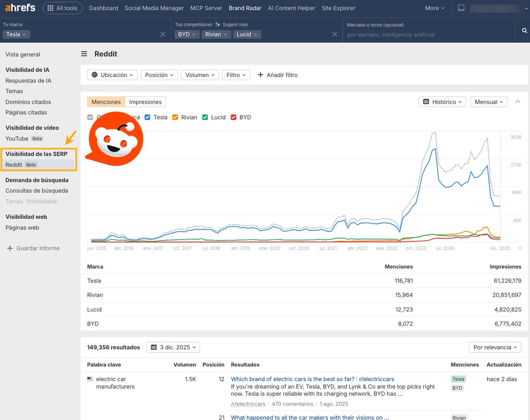Click the user account area in top bar
This screenshot has height=420, width=530.
pos(495,8)
